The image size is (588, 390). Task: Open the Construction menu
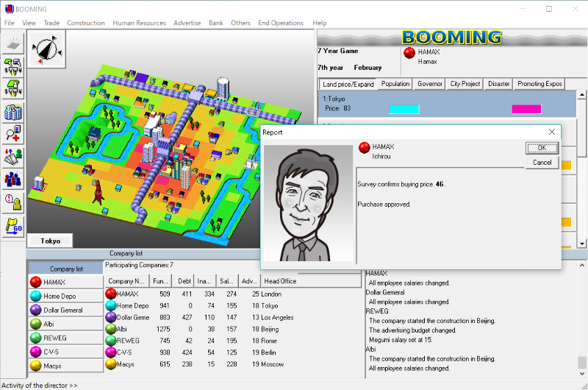click(x=86, y=23)
